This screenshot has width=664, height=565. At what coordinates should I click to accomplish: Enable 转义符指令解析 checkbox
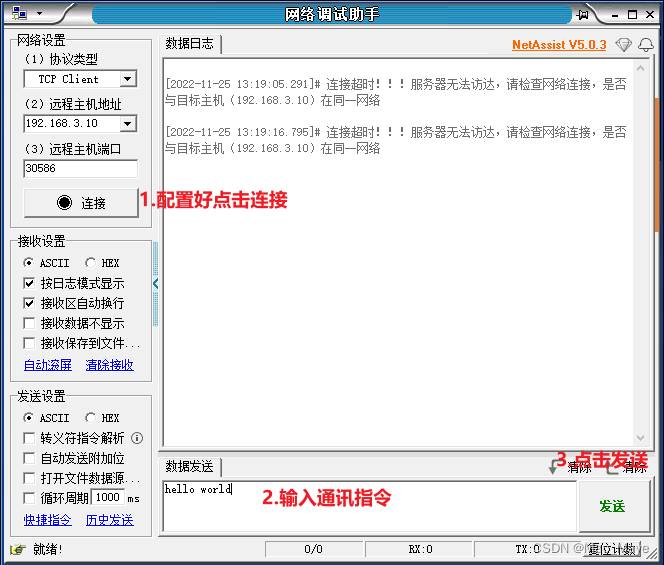click(29, 438)
